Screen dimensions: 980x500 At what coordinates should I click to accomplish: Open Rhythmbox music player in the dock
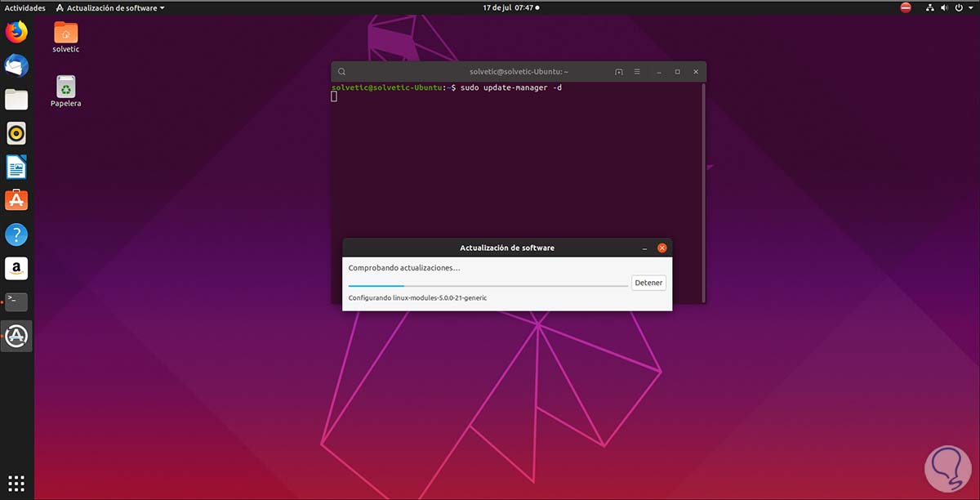tap(16, 132)
